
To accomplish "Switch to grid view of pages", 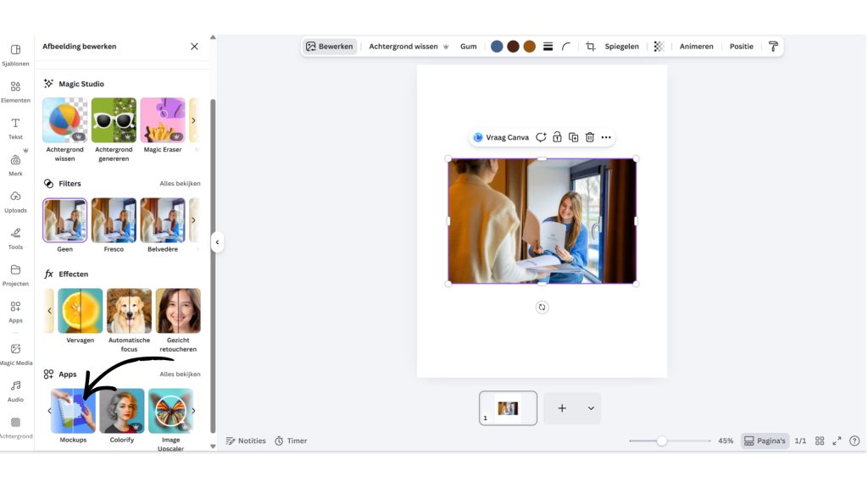I will [820, 441].
